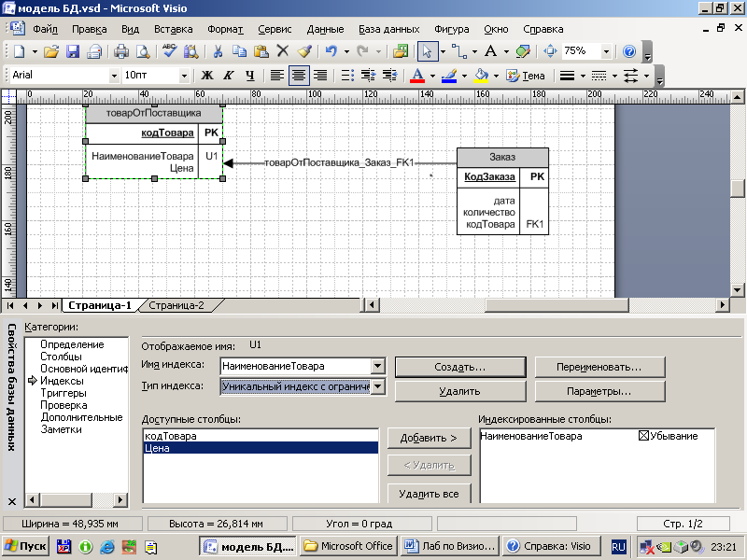Select the Connector tool
Viewport: 747px width, 560px height.
[458, 52]
